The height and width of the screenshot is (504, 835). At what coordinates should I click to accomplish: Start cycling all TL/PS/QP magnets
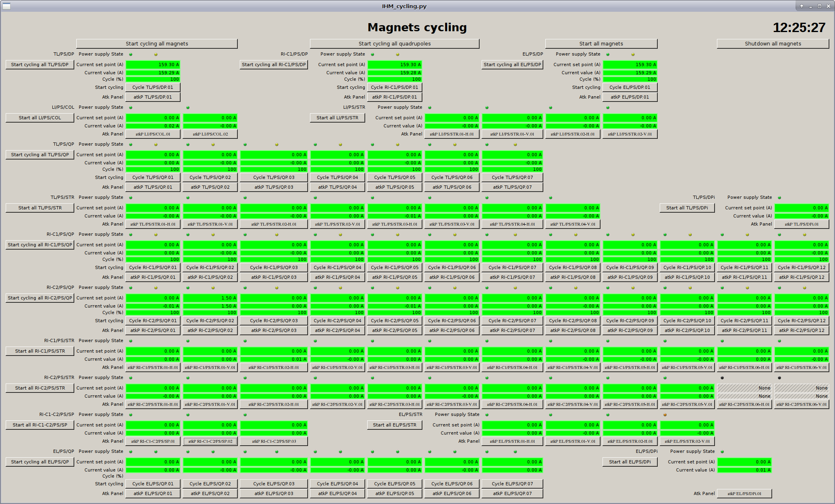tap(39, 155)
